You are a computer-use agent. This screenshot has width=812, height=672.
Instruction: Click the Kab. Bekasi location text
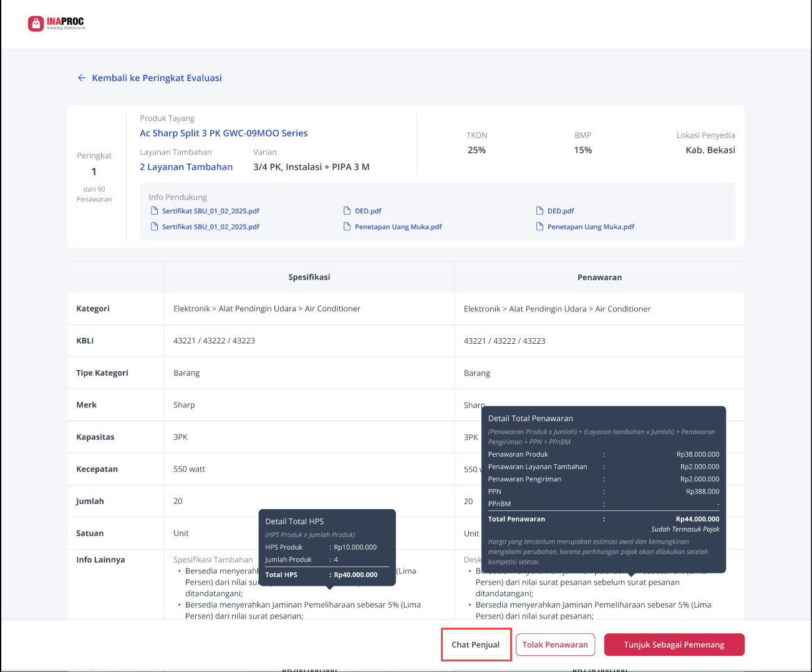[710, 150]
